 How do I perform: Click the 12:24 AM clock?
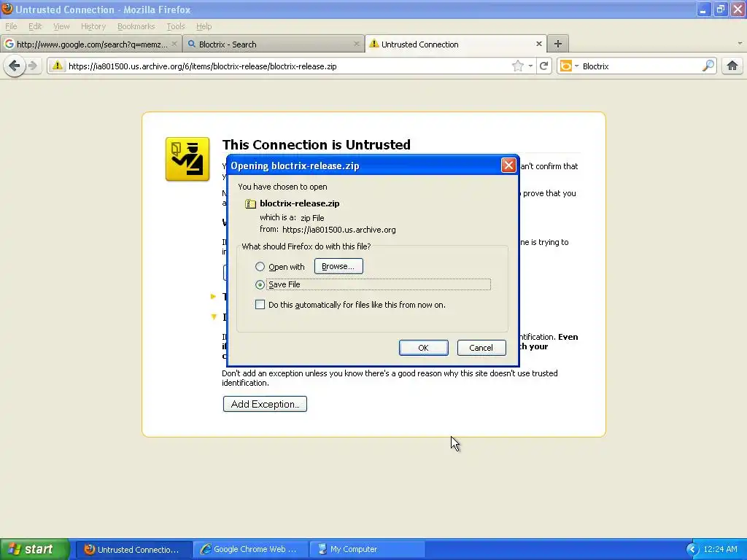(x=720, y=549)
